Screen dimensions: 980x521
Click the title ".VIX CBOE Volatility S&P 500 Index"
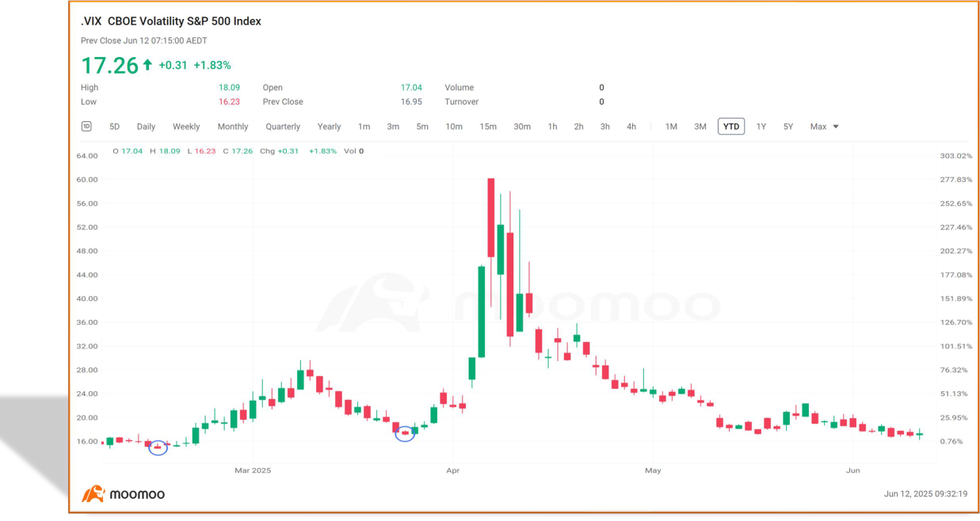coord(171,21)
